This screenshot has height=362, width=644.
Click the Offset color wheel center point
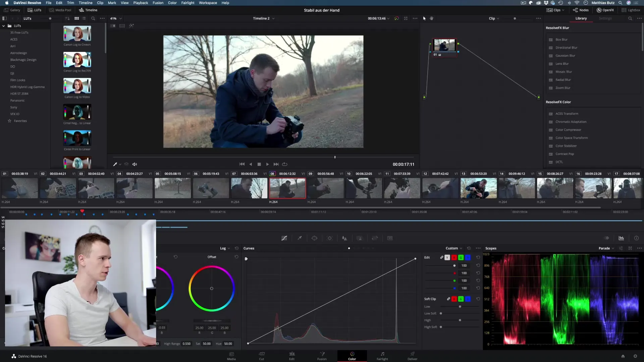(x=212, y=289)
